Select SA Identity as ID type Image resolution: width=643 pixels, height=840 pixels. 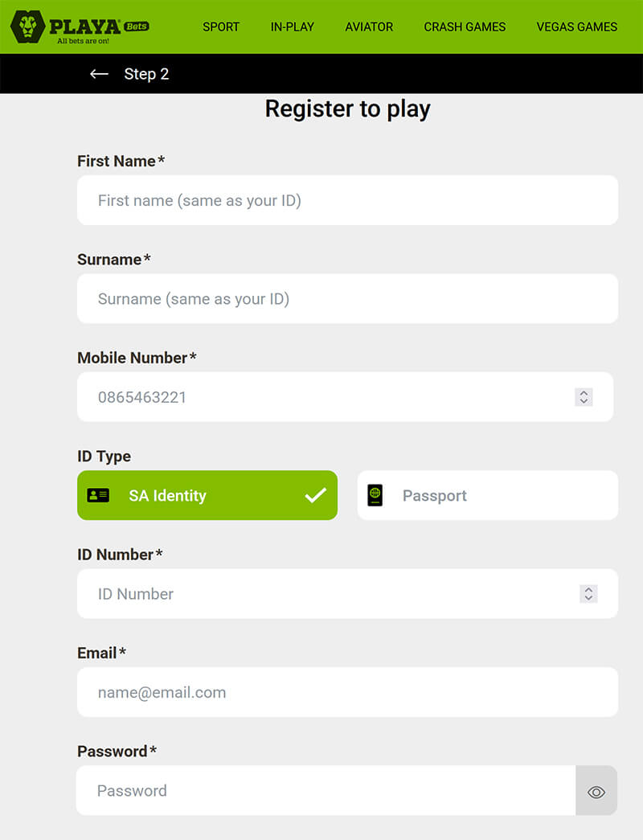coord(207,495)
